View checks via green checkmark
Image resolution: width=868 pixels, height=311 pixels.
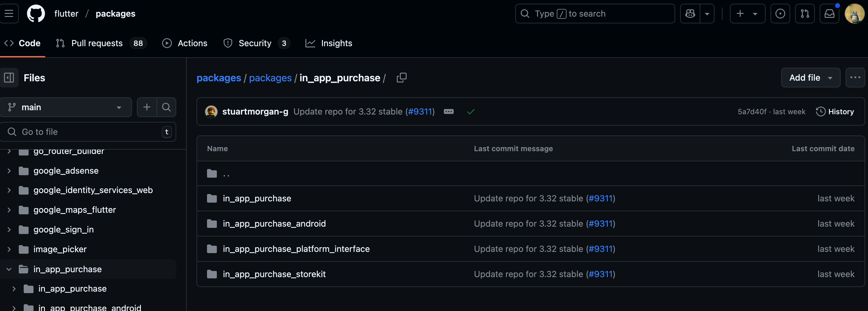click(x=471, y=112)
